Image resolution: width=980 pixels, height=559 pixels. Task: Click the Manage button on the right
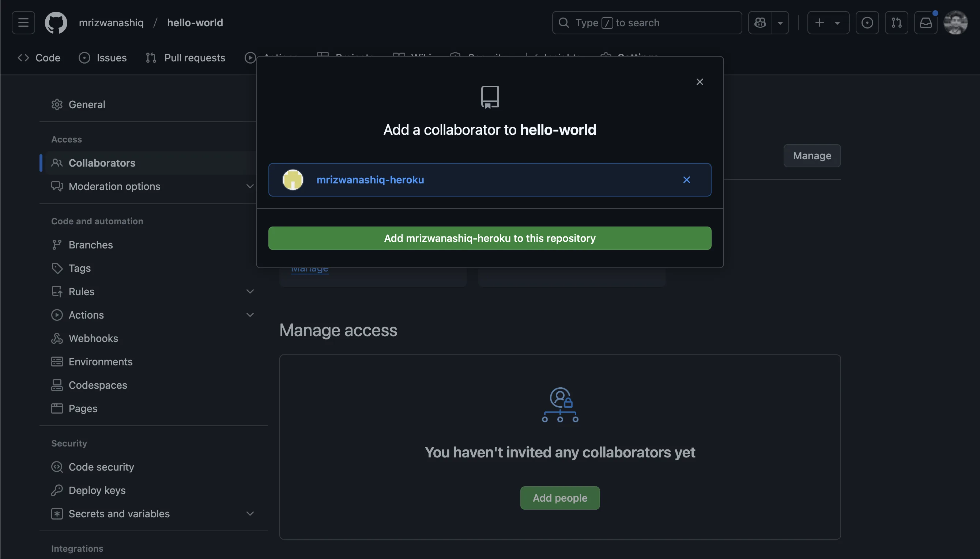point(812,156)
